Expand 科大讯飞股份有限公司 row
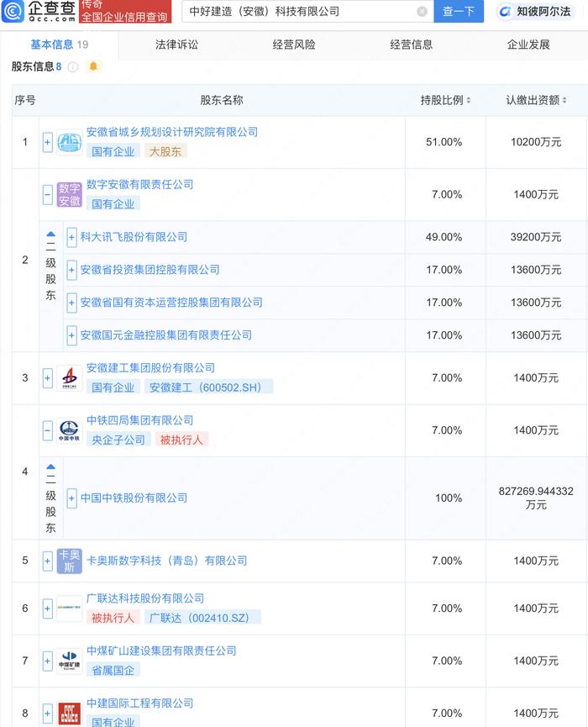588x727 pixels. click(x=71, y=237)
